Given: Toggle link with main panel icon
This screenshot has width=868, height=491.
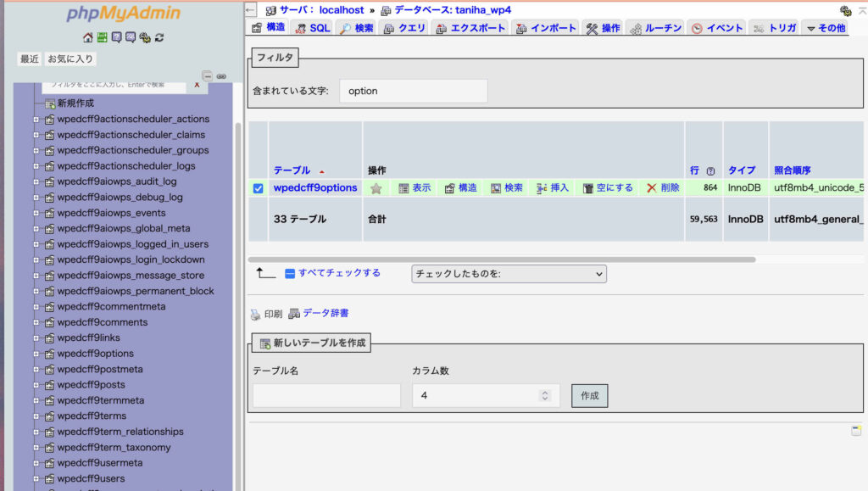Looking at the screenshot, I should (221, 76).
